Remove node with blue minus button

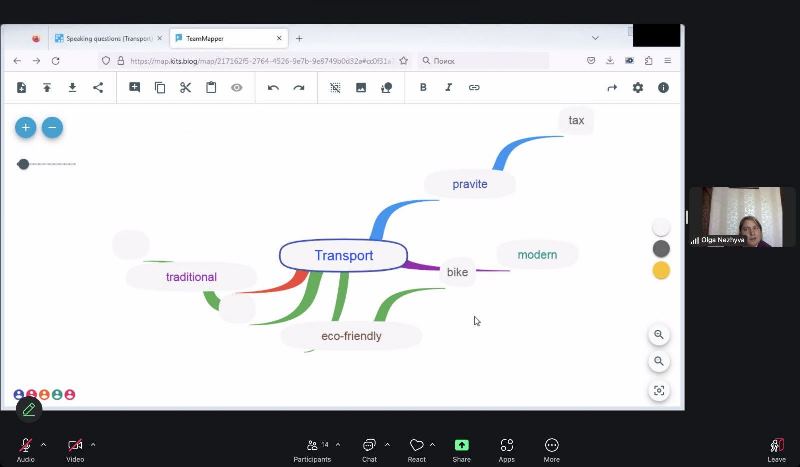tap(52, 128)
